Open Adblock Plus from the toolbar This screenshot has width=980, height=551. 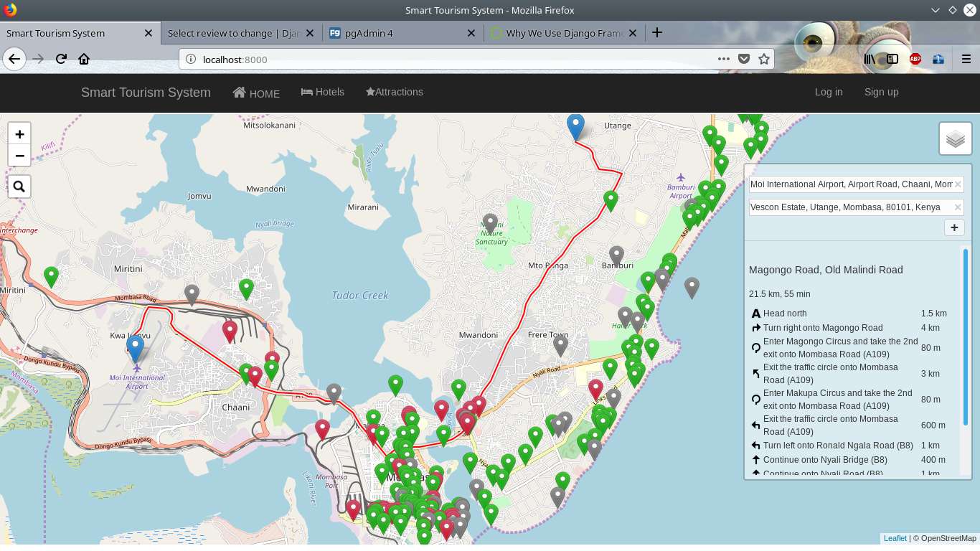(x=915, y=59)
